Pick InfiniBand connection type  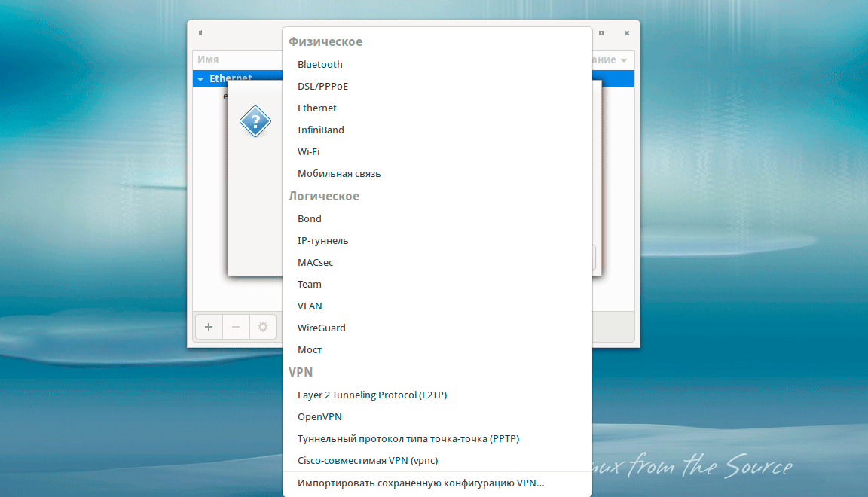coord(437,130)
